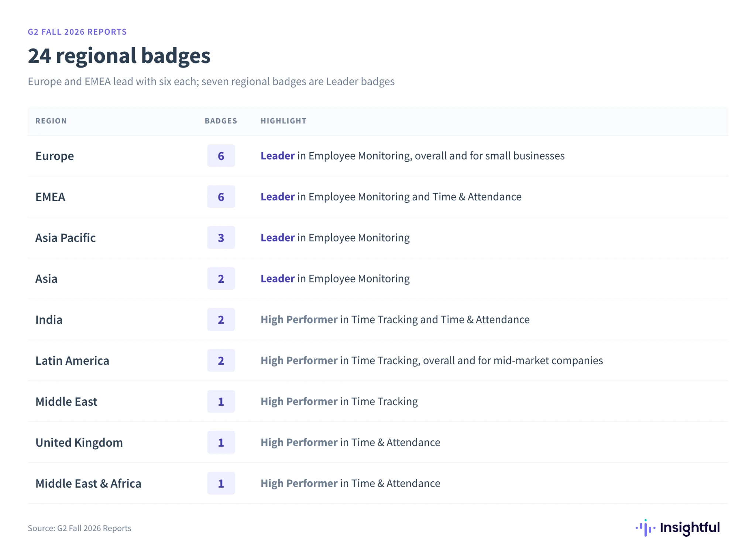Click the badge count 2 for India
The width and height of the screenshot is (756, 557).
(221, 320)
